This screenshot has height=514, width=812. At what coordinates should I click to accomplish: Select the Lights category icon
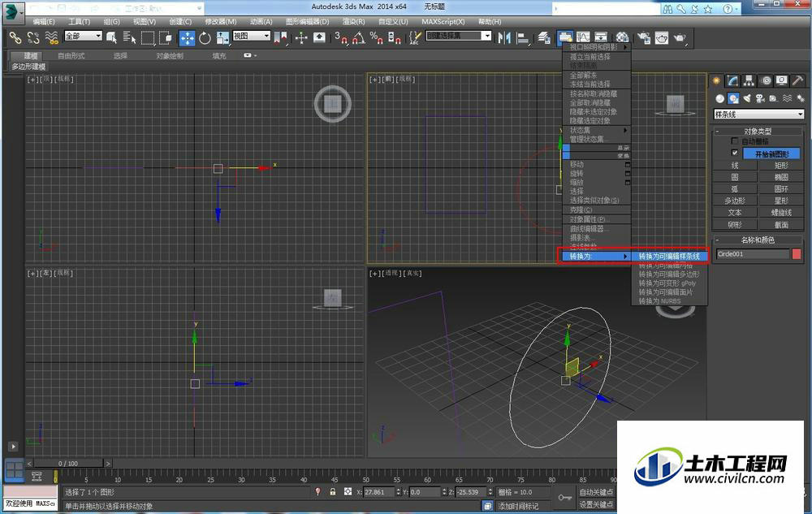(x=747, y=98)
